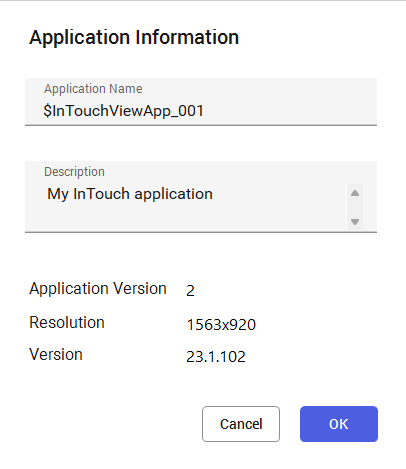Click the 'Version' label near the bottom
This screenshot has width=406, height=469.
(56, 354)
